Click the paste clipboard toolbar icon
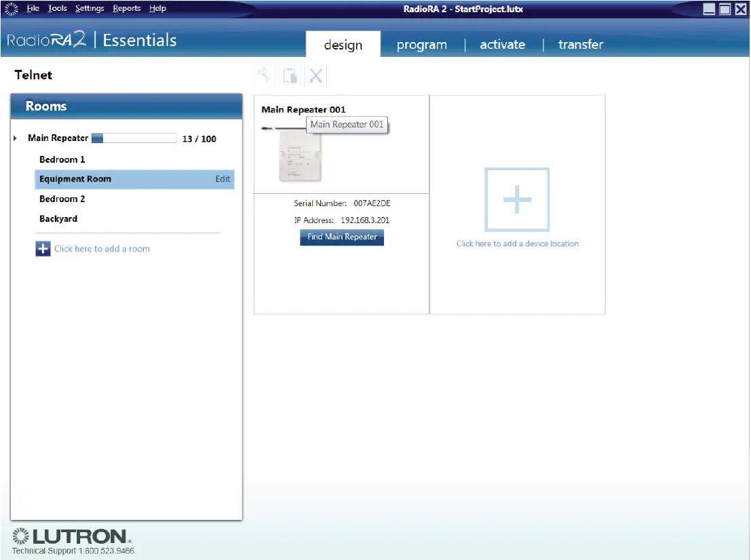Viewport: 751px width, 560px height. (x=290, y=75)
